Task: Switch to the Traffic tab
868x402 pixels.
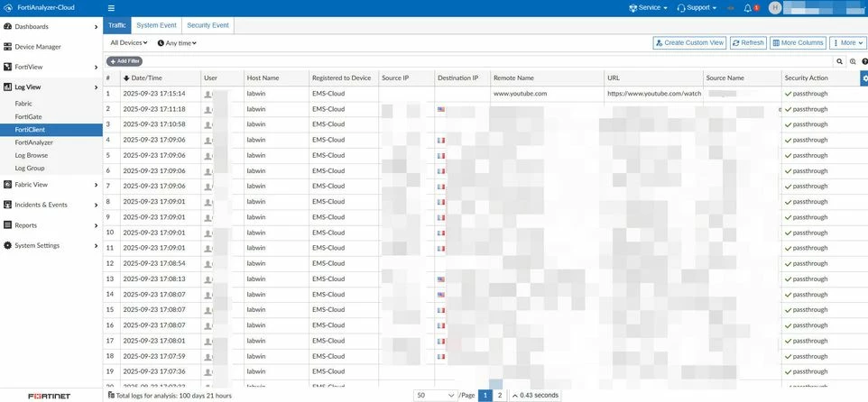Action: 116,25
